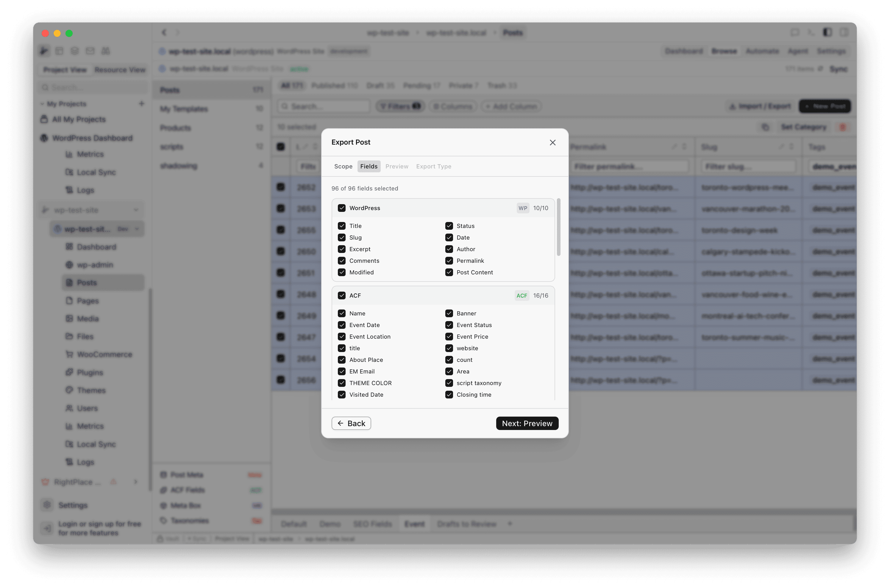Image resolution: width=890 pixels, height=588 pixels.
Task: Toggle the script taxonomy checkbox
Action: pos(449,383)
